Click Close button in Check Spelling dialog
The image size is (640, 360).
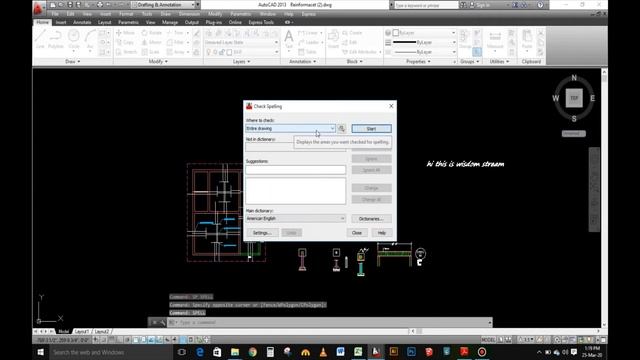[357, 233]
